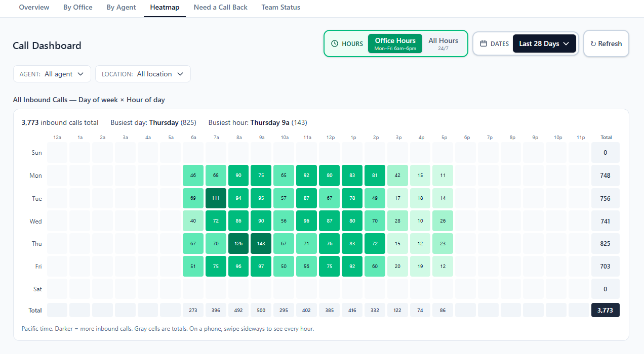Click the 9a column total 500
Screen dimensions: 644x354
tap(261, 310)
